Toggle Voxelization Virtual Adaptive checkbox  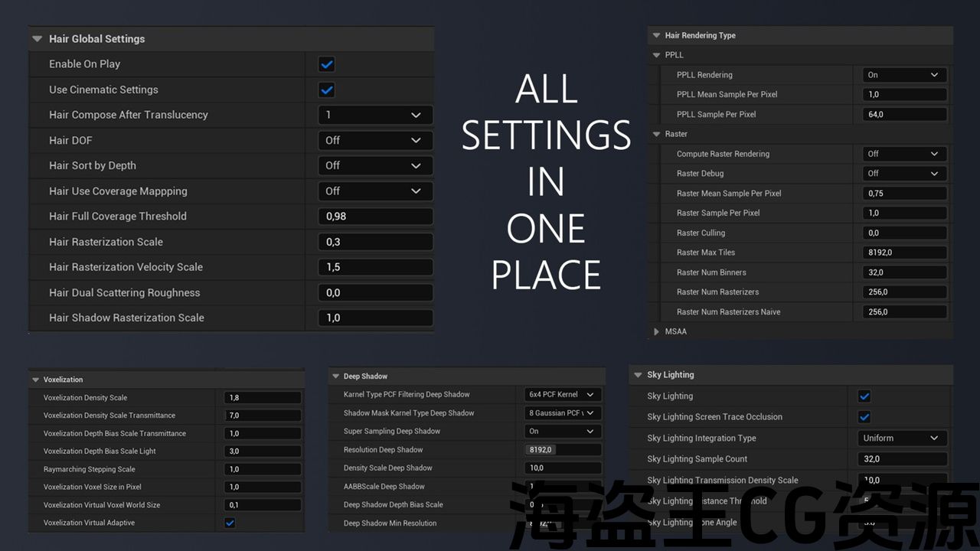click(230, 523)
